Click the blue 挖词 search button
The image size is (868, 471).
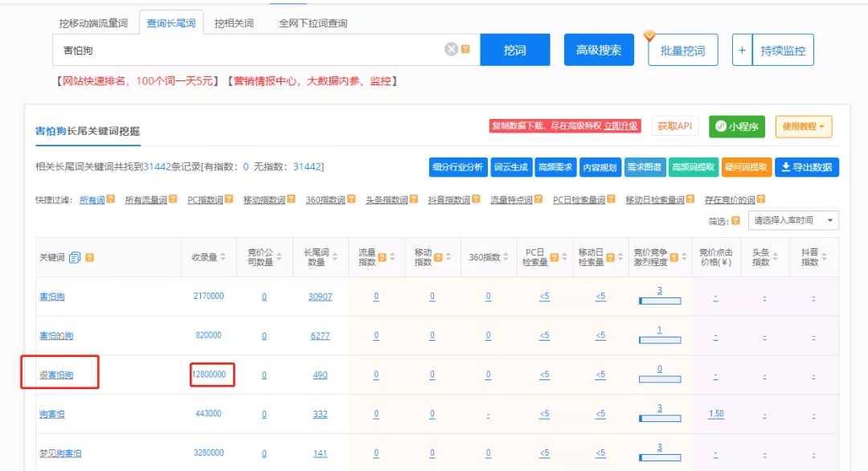tap(515, 50)
